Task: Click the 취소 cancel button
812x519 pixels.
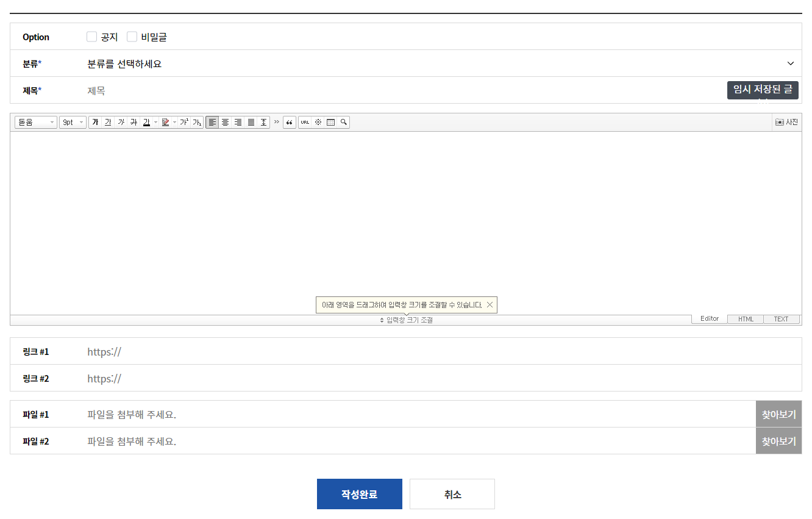Action: [x=452, y=494]
